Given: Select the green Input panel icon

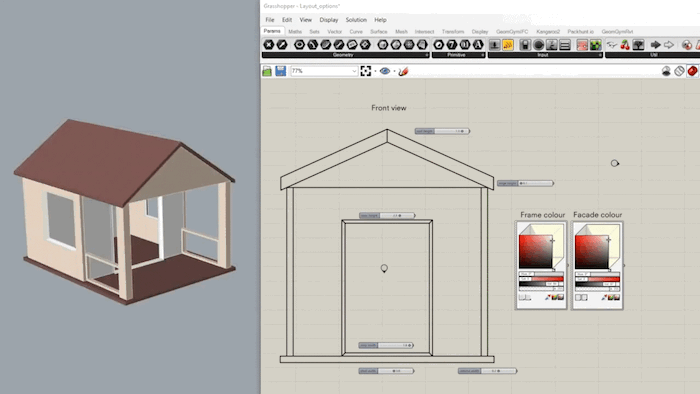Looking at the screenshot, I should pyautogui.click(x=596, y=45).
